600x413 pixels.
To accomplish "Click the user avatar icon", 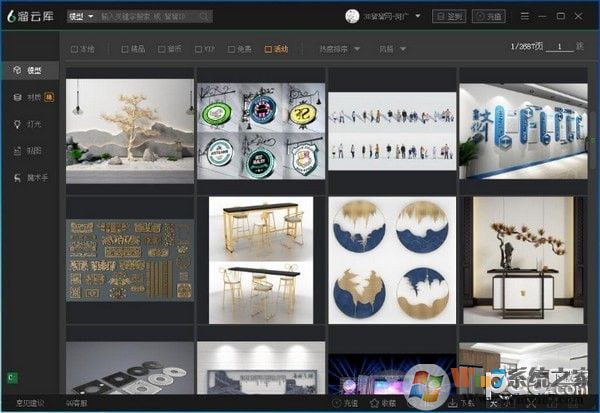I will tap(351, 17).
